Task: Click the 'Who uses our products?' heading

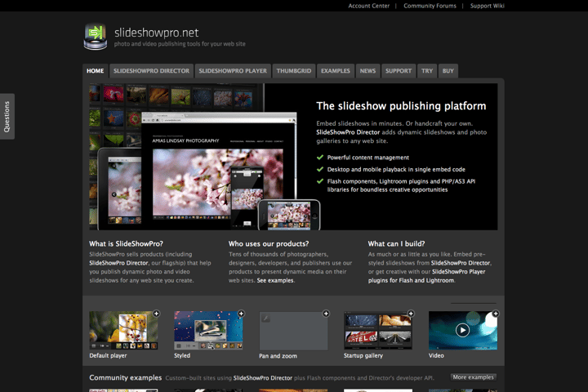Action: point(269,244)
